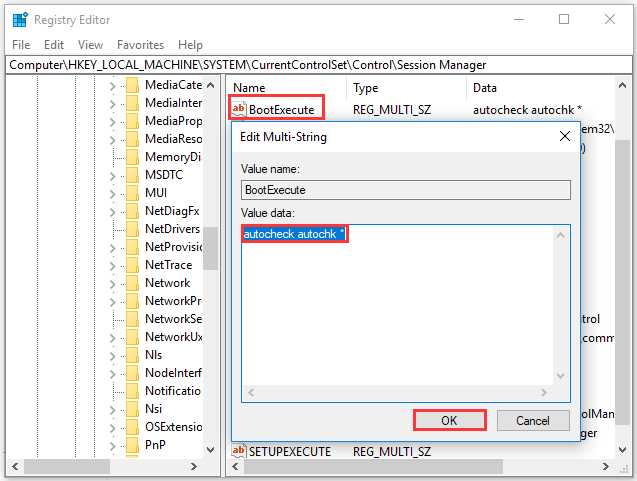Click tree pane scroll-down arrow
The width and height of the screenshot is (637, 481).
210,449
